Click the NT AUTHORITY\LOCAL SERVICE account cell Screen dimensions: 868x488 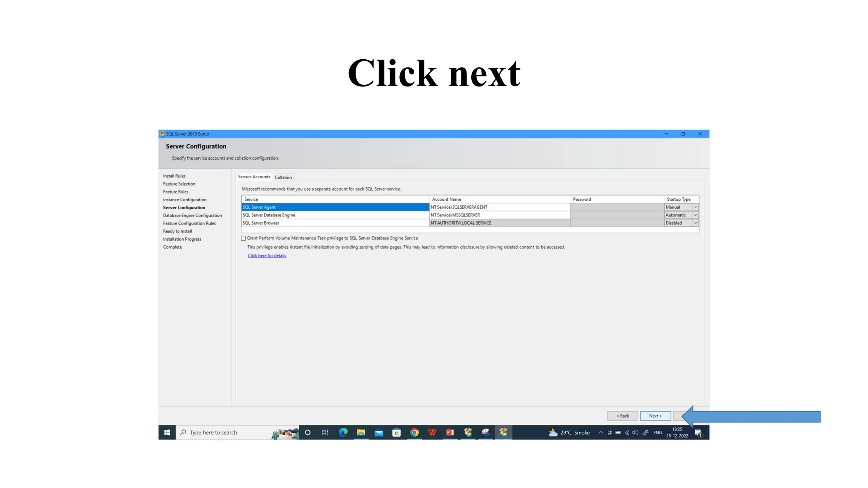click(500, 223)
